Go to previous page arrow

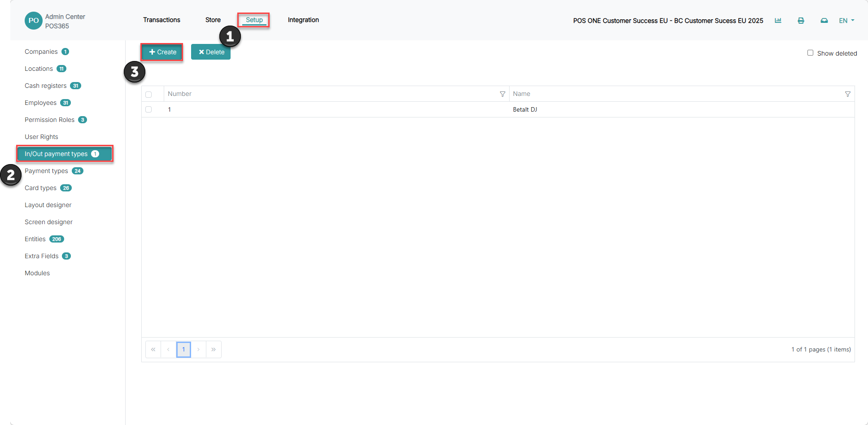coord(168,349)
